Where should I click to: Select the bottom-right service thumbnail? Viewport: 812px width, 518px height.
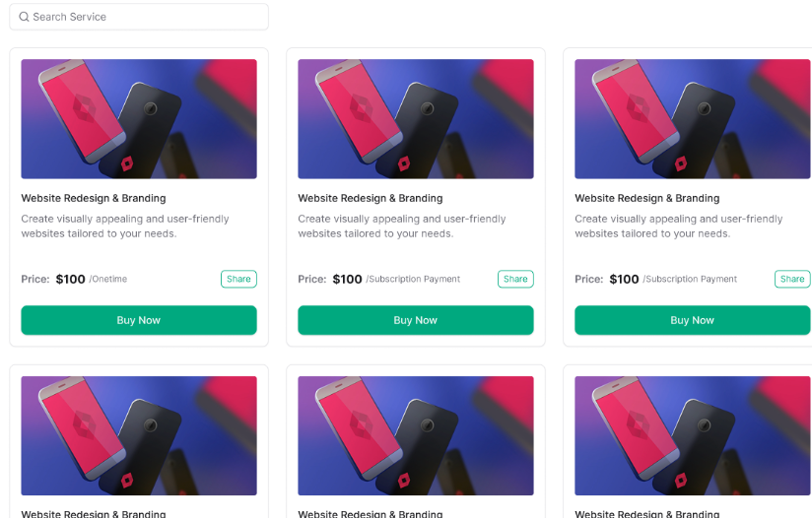[692, 435]
